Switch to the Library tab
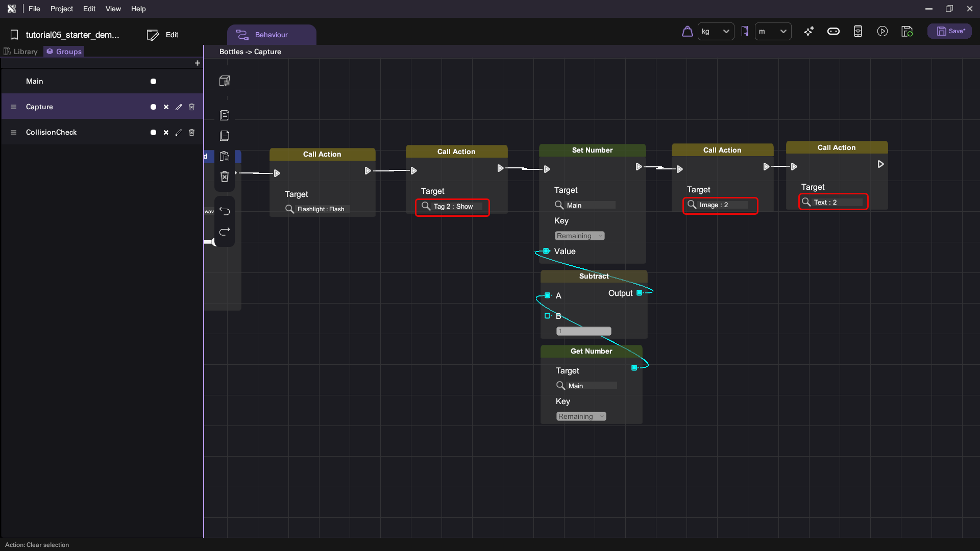This screenshot has width=980, height=551. pos(21,52)
